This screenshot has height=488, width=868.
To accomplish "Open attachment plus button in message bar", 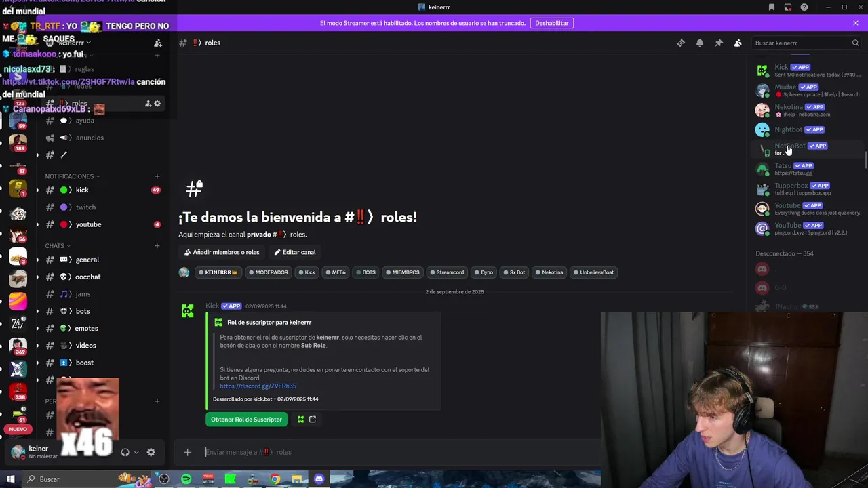I will (x=188, y=452).
